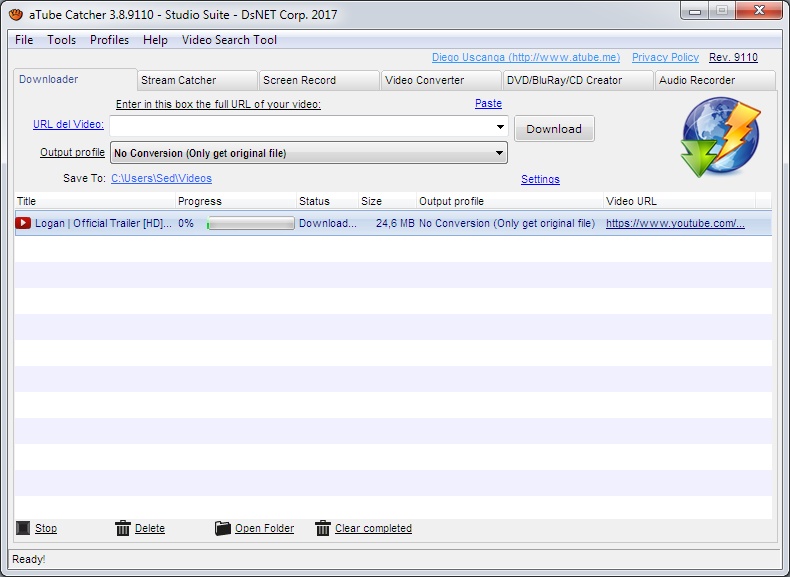790x577 pixels.
Task: Click the YouTube icon on Logan row
Action: coord(23,223)
